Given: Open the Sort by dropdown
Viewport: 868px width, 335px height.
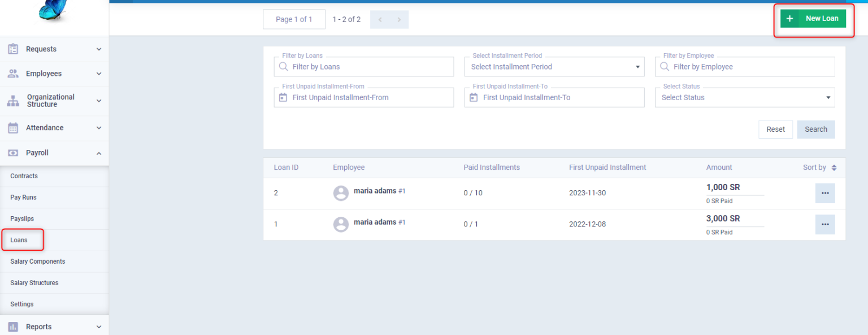Looking at the screenshot, I should pos(820,167).
